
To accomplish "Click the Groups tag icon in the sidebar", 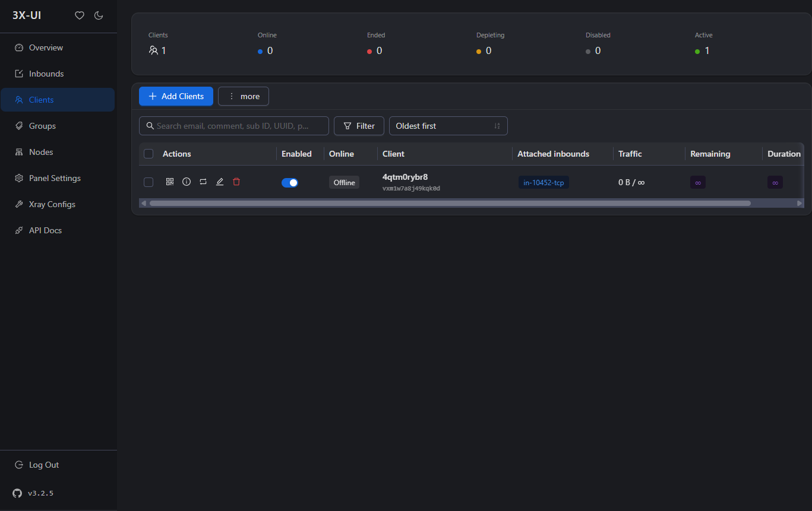I will click(x=19, y=126).
